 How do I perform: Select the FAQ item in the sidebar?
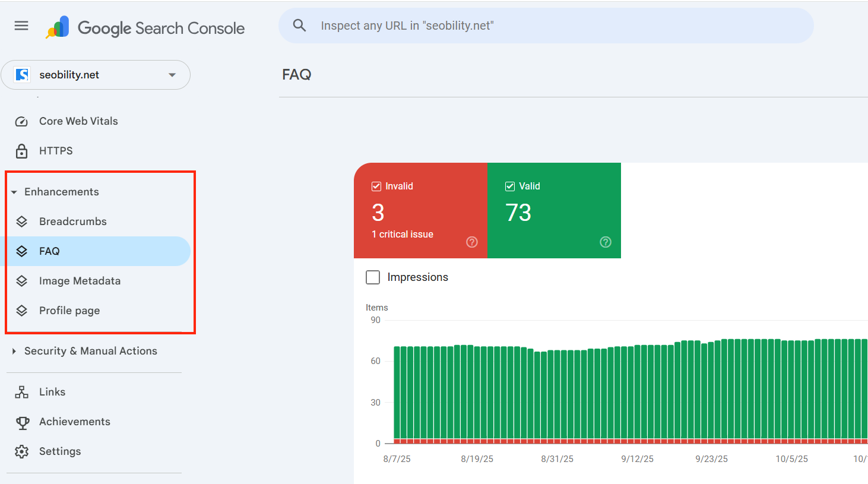pos(49,251)
